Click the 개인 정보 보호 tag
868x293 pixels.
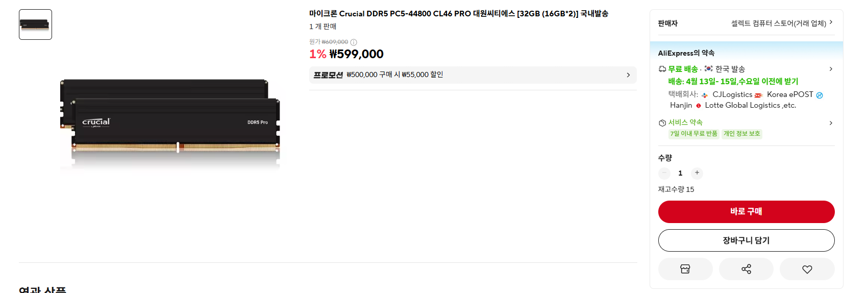point(741,134)
